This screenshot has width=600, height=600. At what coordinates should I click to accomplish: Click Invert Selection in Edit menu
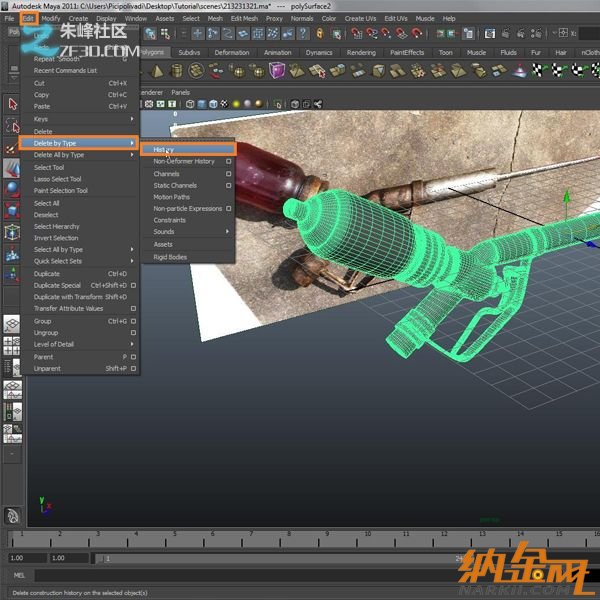pos(56,238)
